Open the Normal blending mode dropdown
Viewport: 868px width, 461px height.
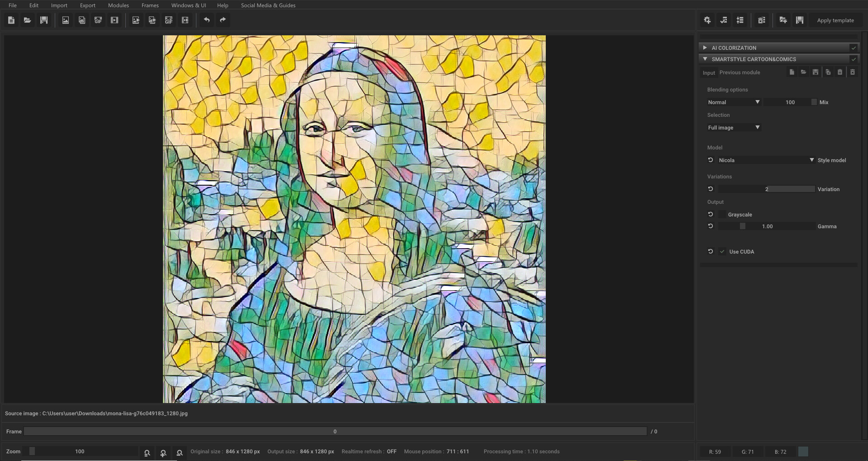coord(733,102)
